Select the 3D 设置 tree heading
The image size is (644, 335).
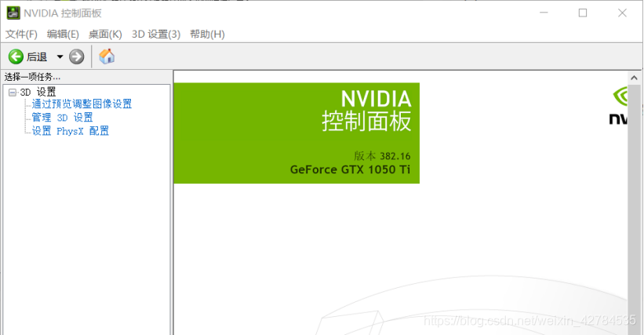tap(38, 92)
